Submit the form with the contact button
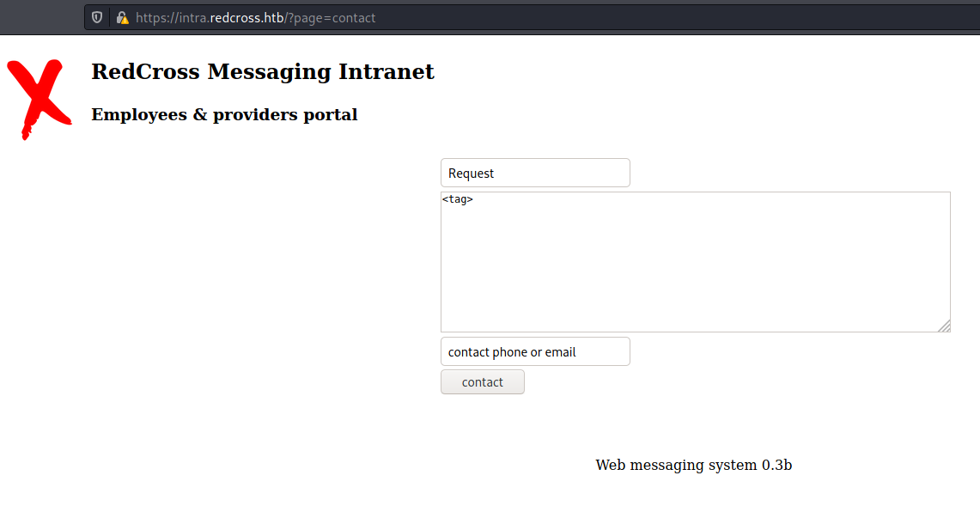Viewport: 980px width, 512px height. tap(483, 382)
